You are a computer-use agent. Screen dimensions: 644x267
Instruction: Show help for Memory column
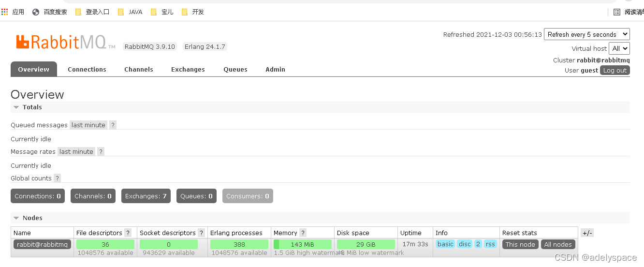pos(303,233)
